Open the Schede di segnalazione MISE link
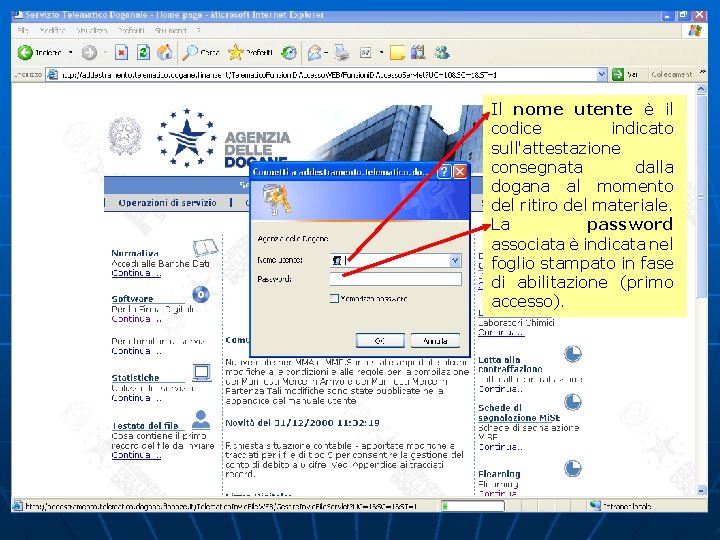Image resolution: width=720 pixels, height=540 pixels. tap(519, 413)
